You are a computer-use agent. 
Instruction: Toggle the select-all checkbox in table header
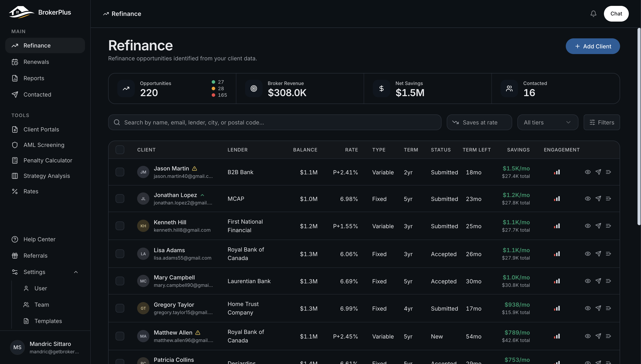[x=120, y=150]
